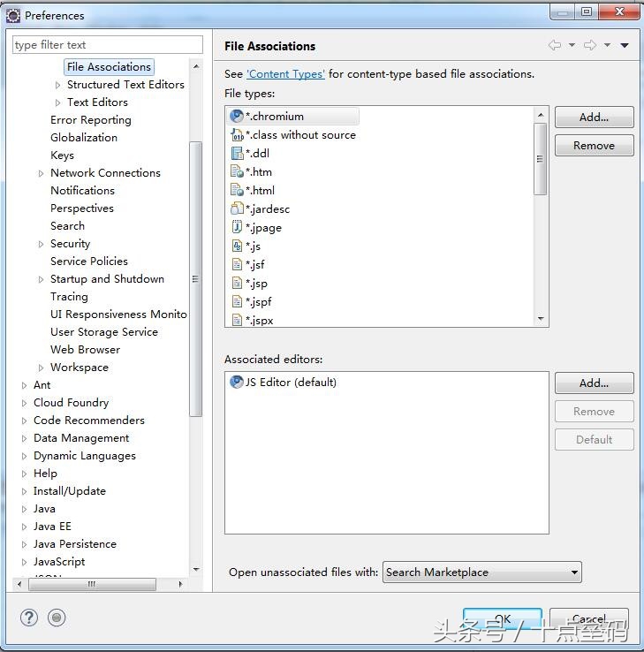Open the 'Content Types' link
The width and height of the screenshot is (644, 652).
(285, 74)
